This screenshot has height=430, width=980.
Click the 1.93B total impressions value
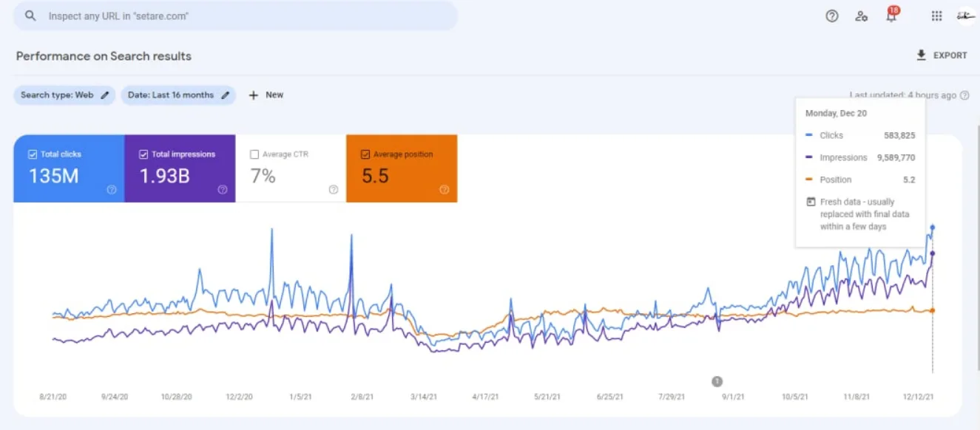click(x=164, y=176)
